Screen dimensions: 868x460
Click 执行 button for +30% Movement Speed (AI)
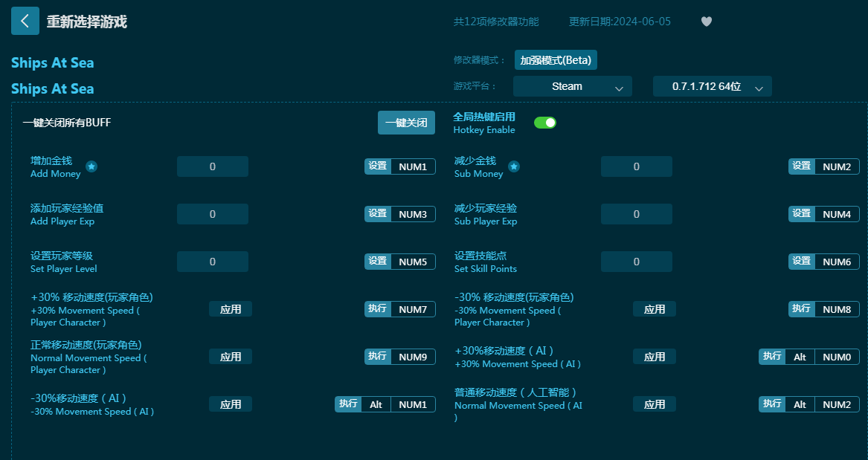[772, 357]
